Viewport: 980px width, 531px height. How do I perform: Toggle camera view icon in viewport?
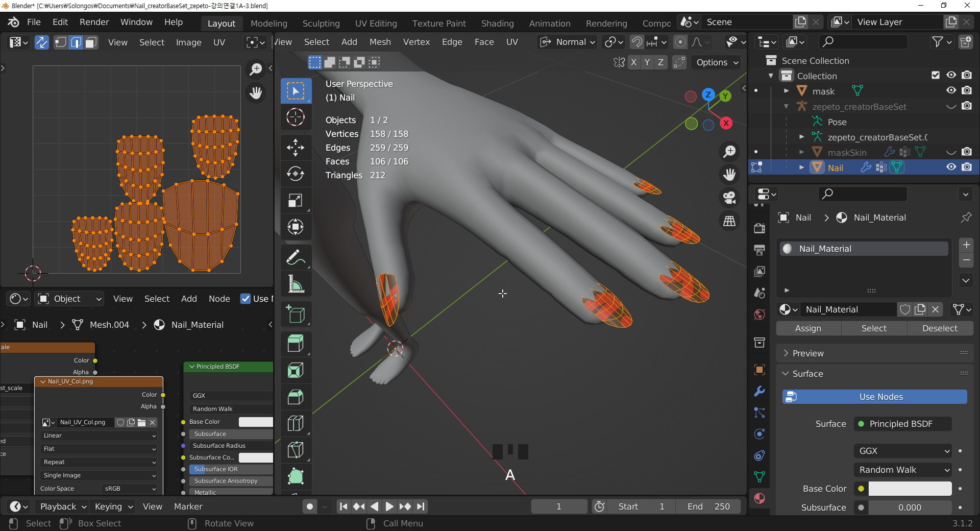coord(729,198)
